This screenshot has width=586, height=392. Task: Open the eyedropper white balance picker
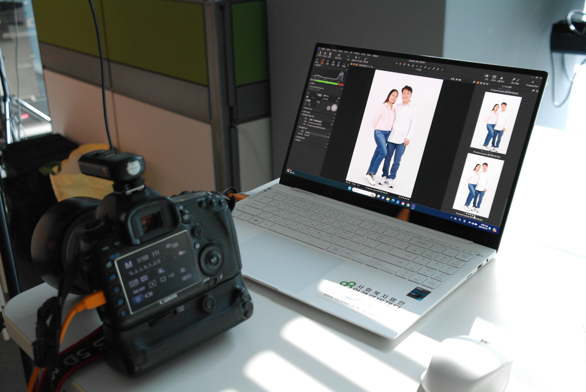(339, 98)
